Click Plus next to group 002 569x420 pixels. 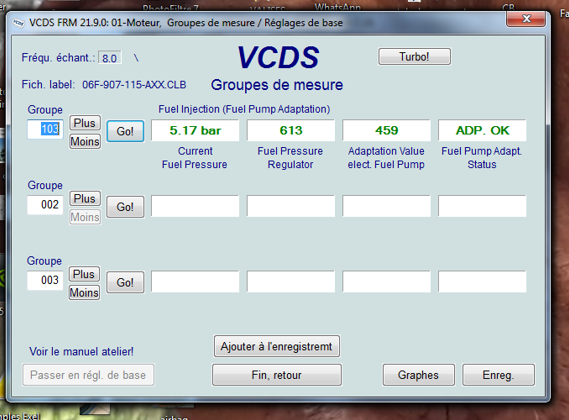click(x=85, y=199)
